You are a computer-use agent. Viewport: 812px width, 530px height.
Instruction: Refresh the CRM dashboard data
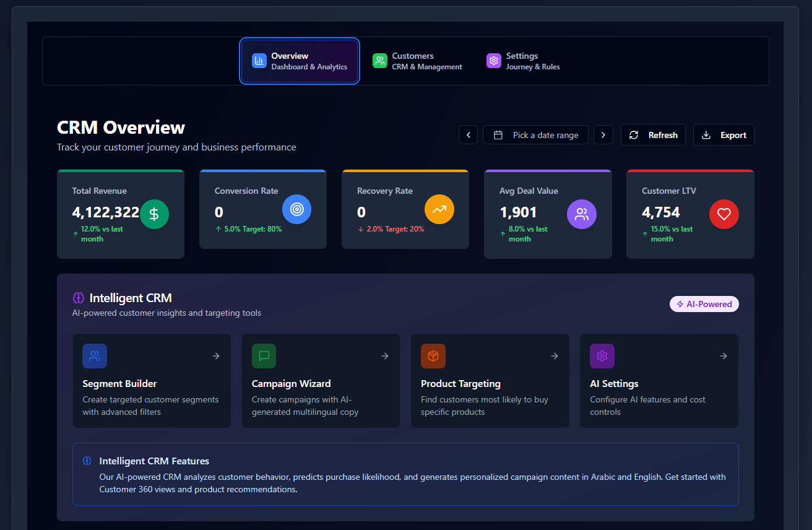tap(653, 135)
